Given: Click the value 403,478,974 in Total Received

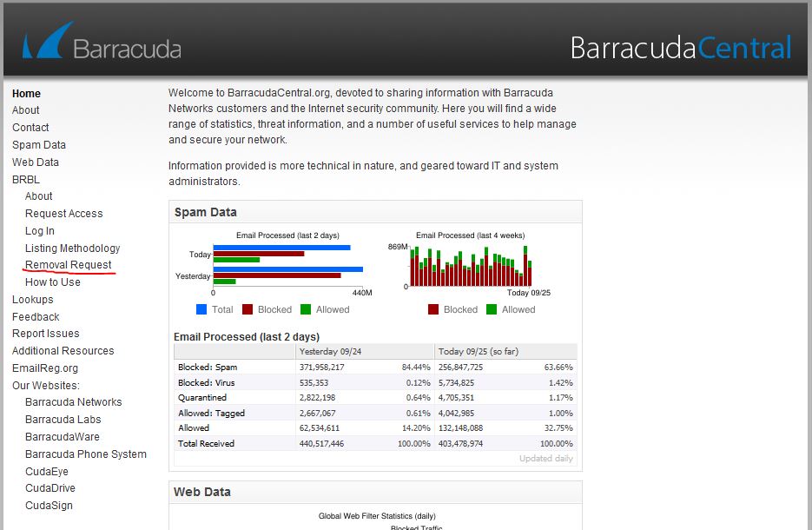Looking at the screenshot, I should [460, 444].
